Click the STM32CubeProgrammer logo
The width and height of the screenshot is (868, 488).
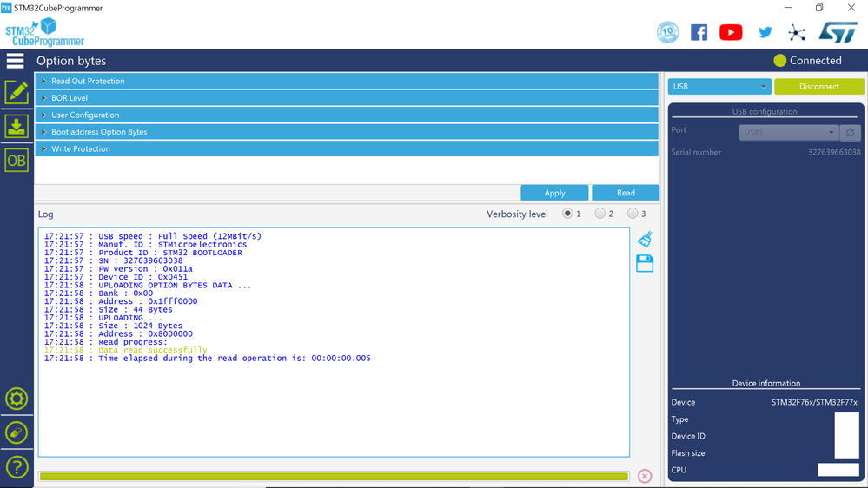(x=45, y=32)
